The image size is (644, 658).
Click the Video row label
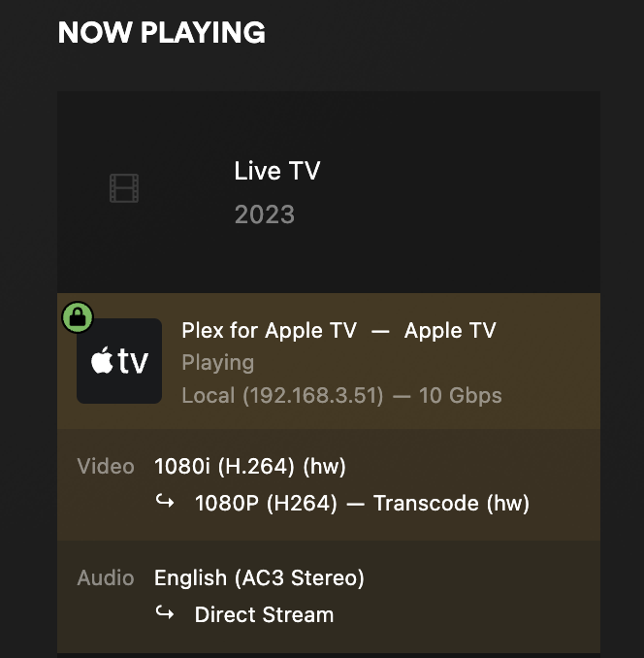[x=106, y=467]
